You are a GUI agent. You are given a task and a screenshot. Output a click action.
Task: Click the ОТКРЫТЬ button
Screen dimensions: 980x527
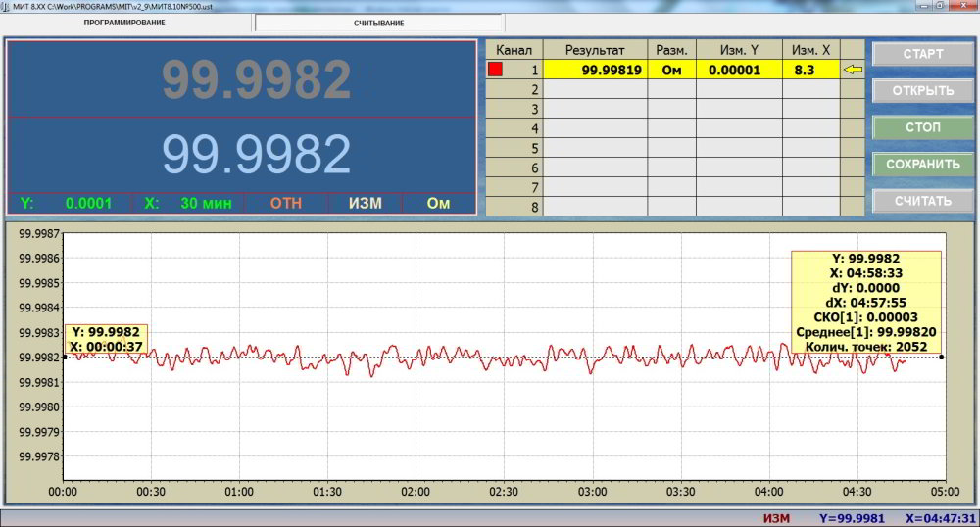point(922,91)
